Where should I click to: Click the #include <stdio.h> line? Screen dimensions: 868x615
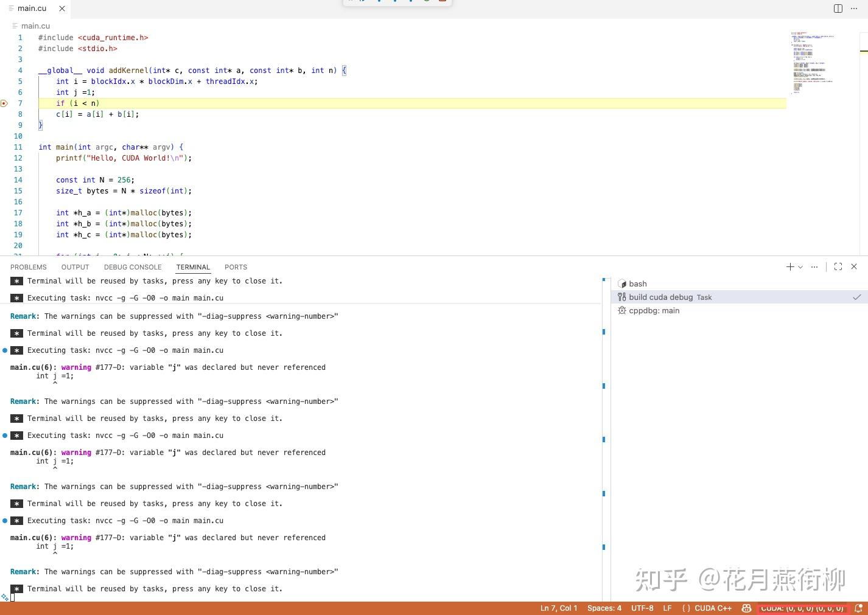[x=78, y=49]
